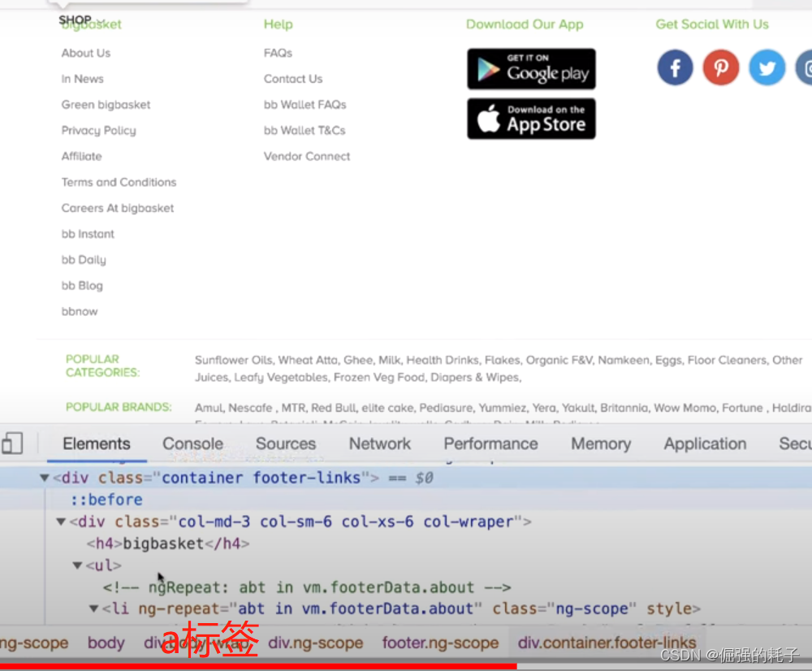The image size is (812, 671).
Task: Open the Twitter social icon
Action: (767, 68)
